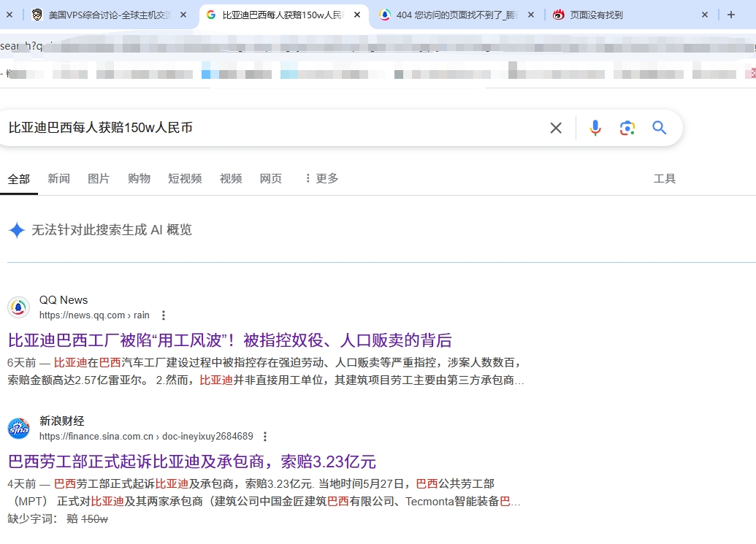Click the browser address bar
Image resolution: width=756 pixels, height=544 pixels.
click(378, 46)
